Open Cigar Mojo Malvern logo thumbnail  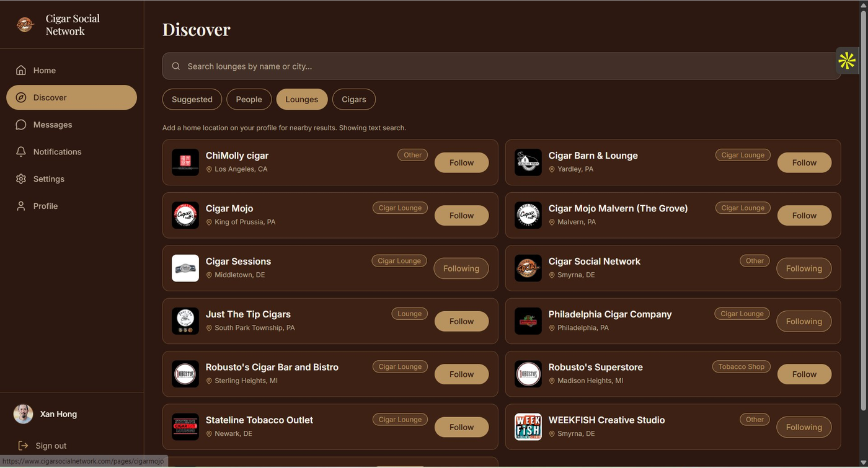click(x=528, y=215)
